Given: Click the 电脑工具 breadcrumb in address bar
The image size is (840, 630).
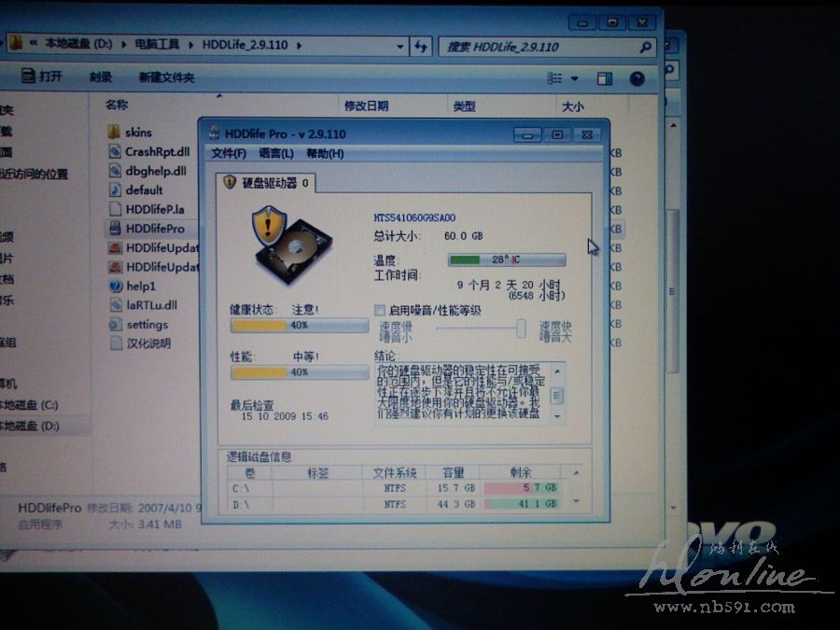Looking at the screenshot, I should click(157, 44).
